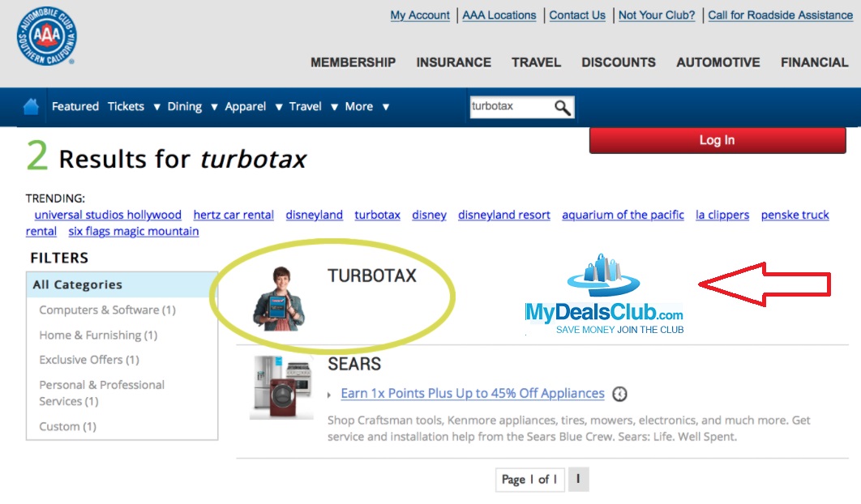The height and width of the screenshot is (504, 861).
Task: Open the MyDealsClub.com logo
Action: point(604,294)
